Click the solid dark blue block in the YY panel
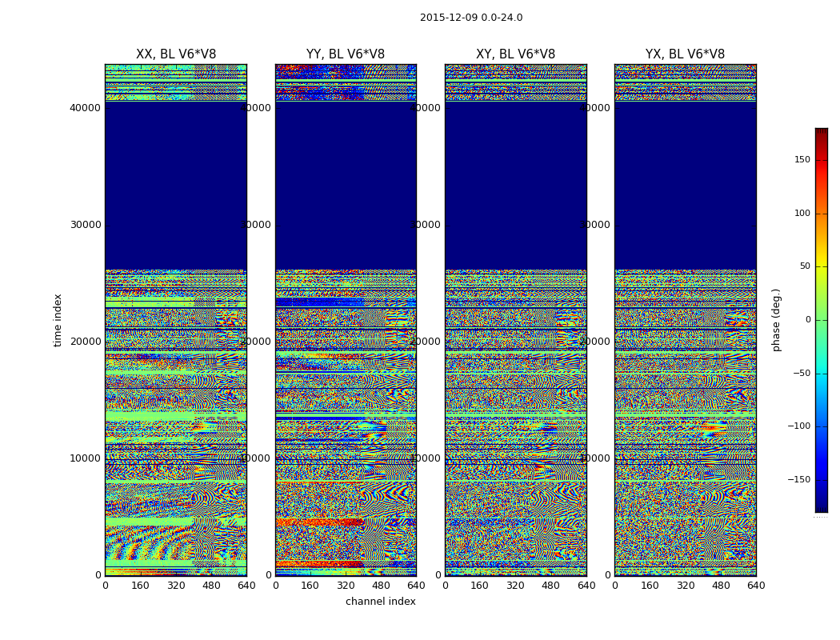 pyautogui.click(x=346, y=184)
